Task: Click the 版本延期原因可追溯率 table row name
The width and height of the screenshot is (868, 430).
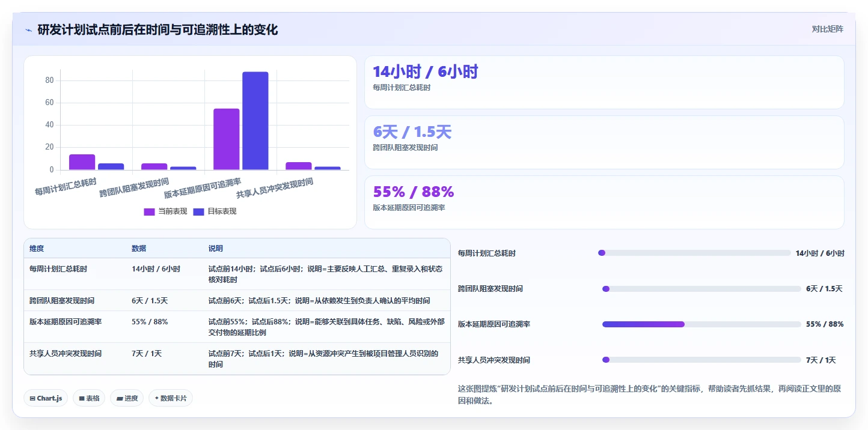Action: tap(66, 322)
